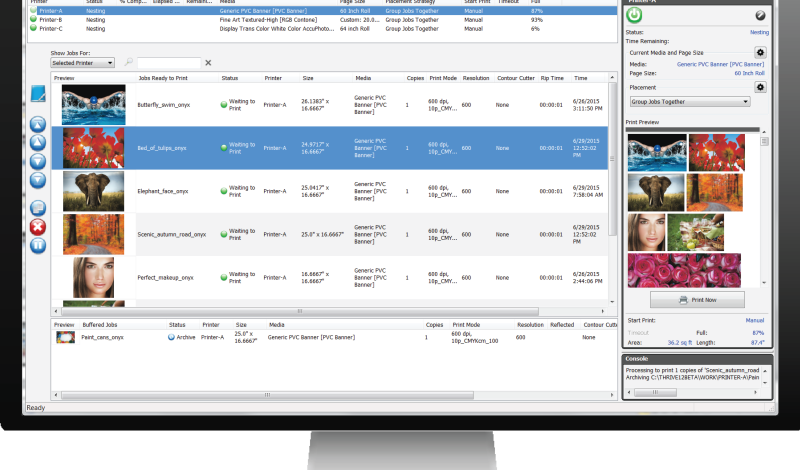Sort jobs by Size column header

[x=308, y=78]
